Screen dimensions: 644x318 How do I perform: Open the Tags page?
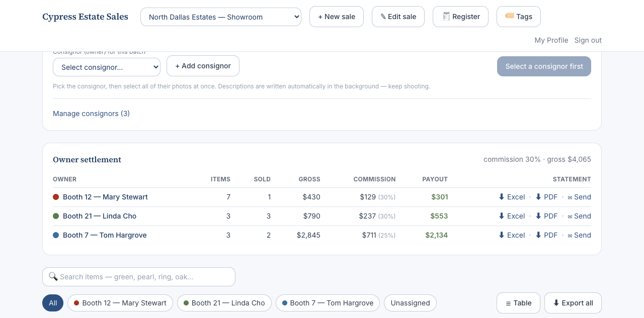pyautogui.click(x=519, y=17)
